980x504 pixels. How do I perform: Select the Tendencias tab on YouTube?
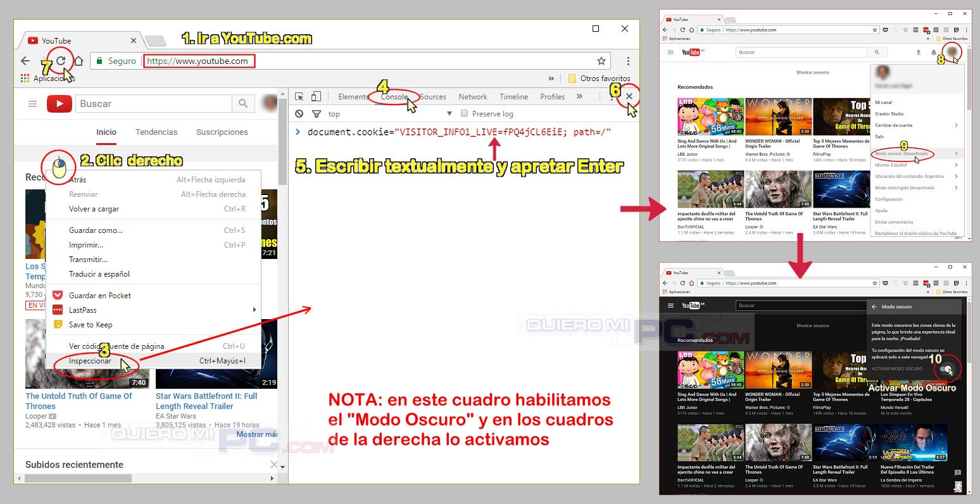(x=156, y=132)
